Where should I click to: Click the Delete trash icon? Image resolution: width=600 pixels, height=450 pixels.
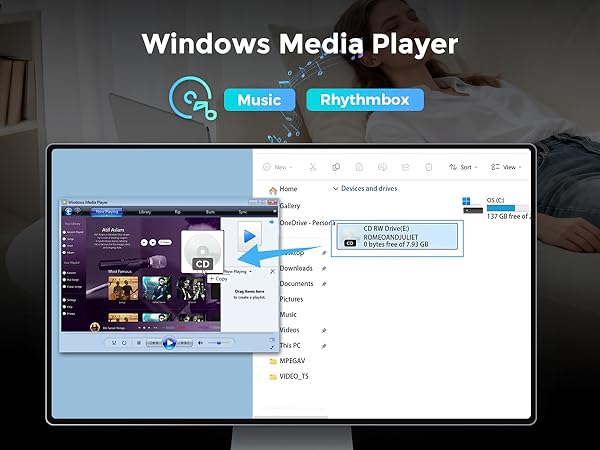point(429,167)
